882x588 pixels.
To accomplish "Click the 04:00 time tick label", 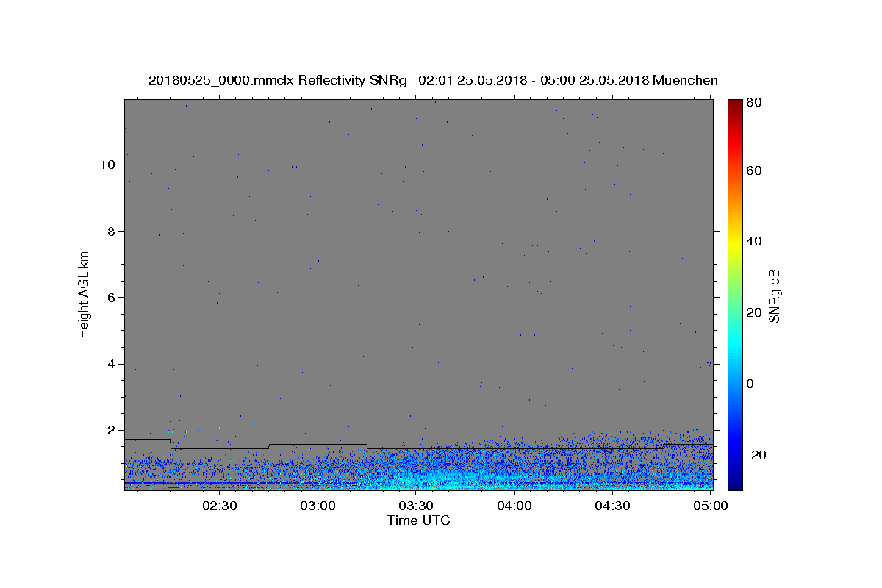I will (x=514, y=506).
